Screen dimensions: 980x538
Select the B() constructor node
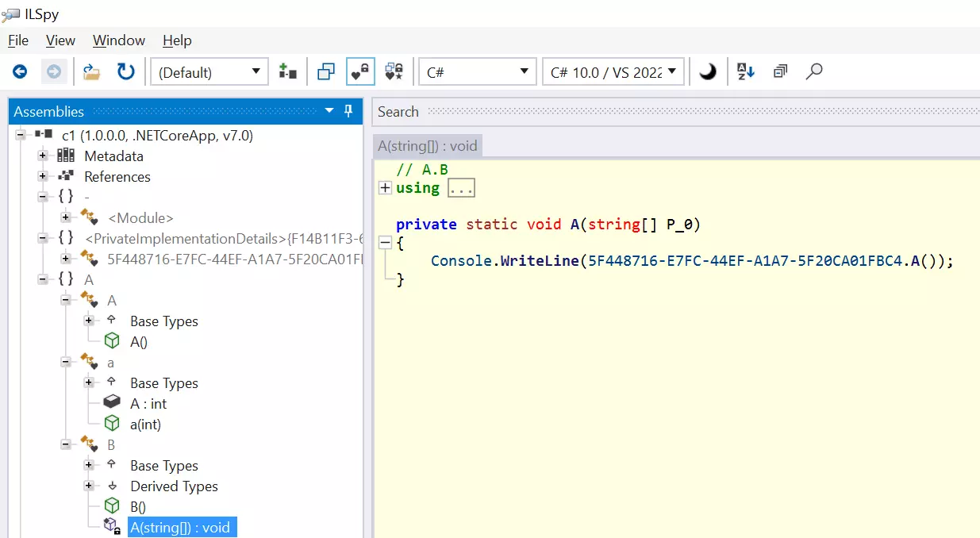coord(138,507)
